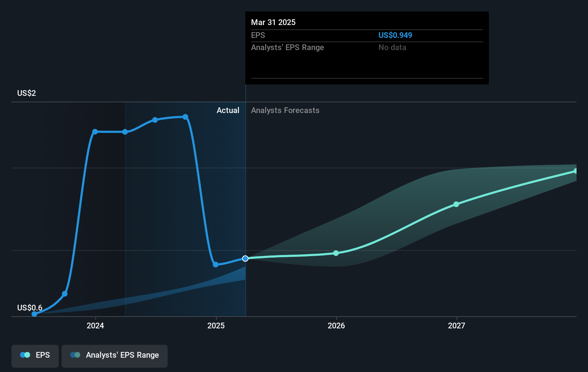
Task: Click the US$2 y-axis label
Action: [26, 93]
